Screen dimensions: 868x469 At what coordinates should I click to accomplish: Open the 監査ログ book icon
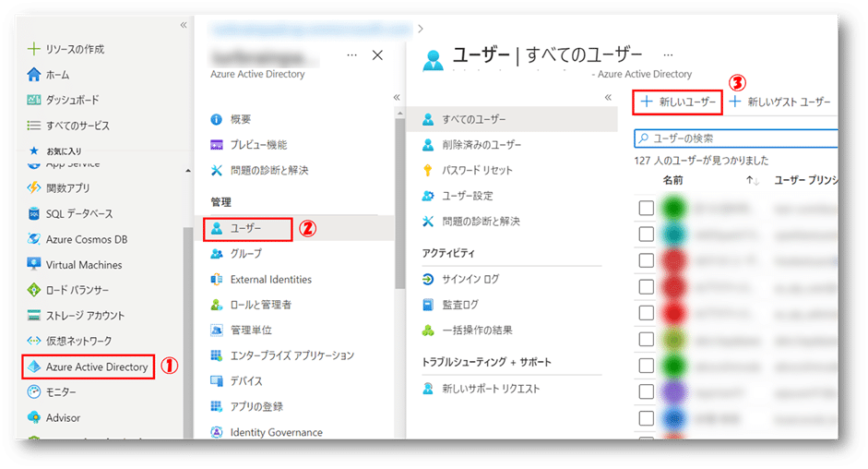click(x=428, y=305)
